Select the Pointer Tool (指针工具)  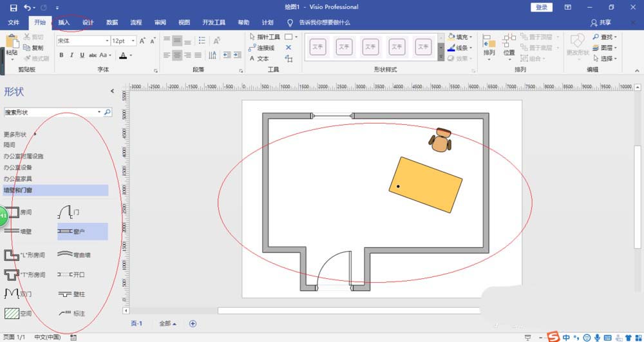[265, 37]
